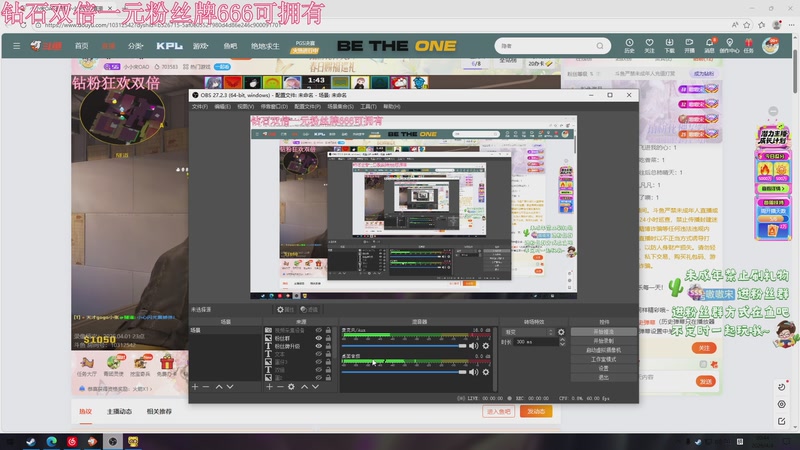Click 麦克风/Aux volume slider handle
Image resolution: width=800 pixels, height=450 pixels.
pyautogui.click(x=462, y=346)
